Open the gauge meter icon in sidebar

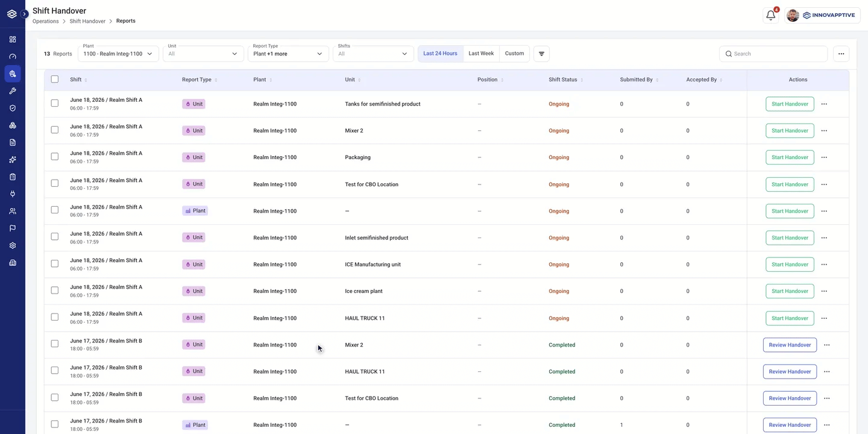(13, 57)
